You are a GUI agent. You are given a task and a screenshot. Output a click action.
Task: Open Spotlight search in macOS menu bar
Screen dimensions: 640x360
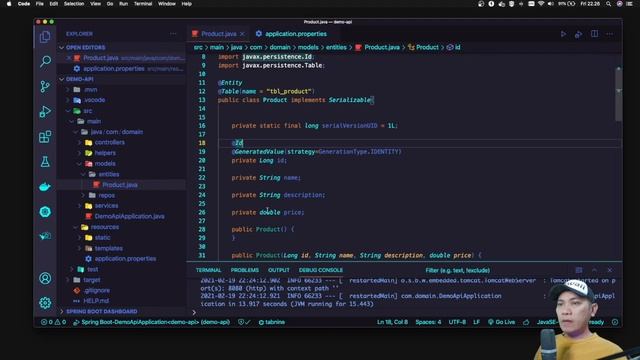pos(608,4)
